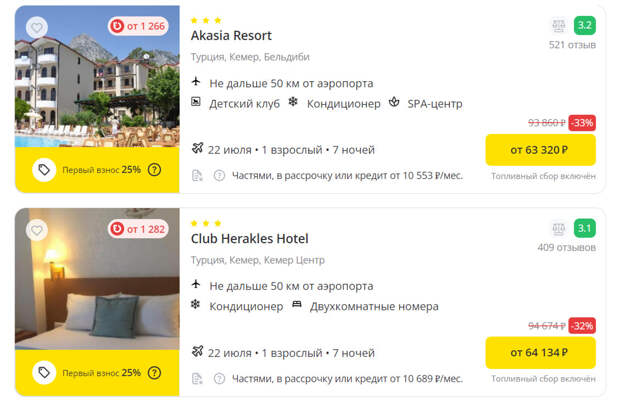Image resolution: width=620 pixels, height=408 pixels.
Task: Open help question mark on Akasia installment banner
Action: point(154,170)
